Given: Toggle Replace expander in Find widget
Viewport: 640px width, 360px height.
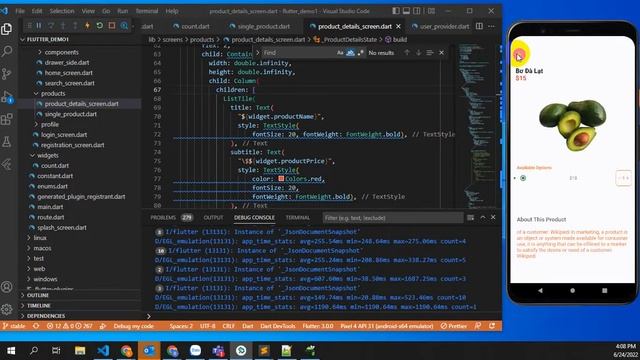Looking at the screenshot, I should coord(258,53).
